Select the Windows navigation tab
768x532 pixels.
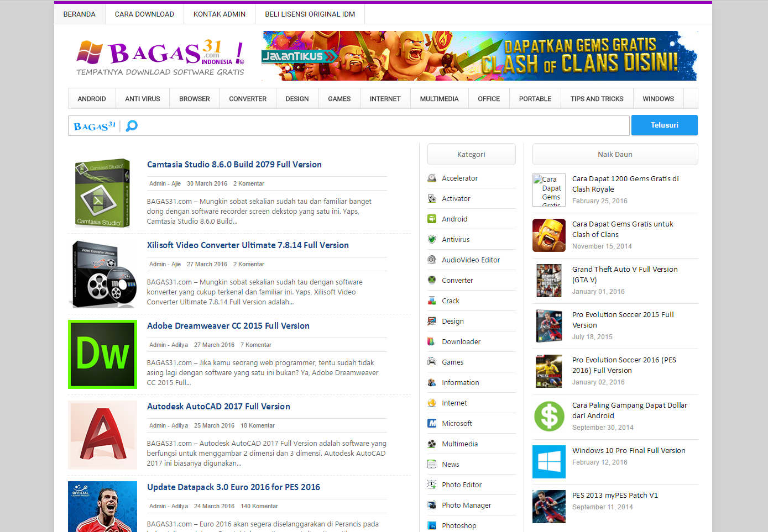pyautogui.click(x=659, y=99)
